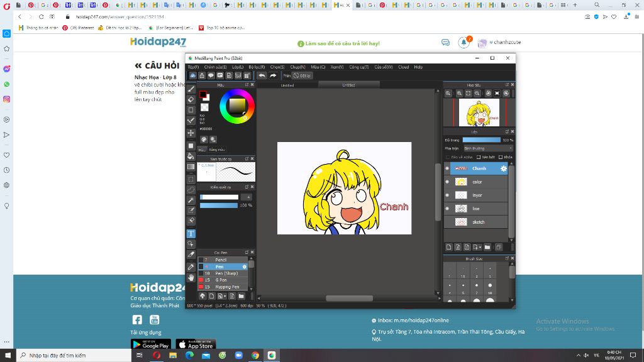Enable the Xén bớt clipping checkbox
This screenshot has width=644, height=362.
pos(479,157)
